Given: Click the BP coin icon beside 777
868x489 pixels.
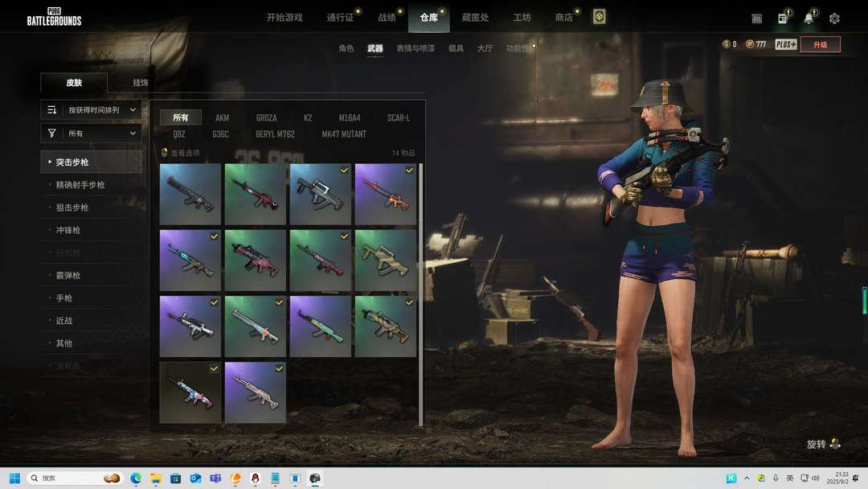Looking at the screenshot, I should tap(750, 44).
